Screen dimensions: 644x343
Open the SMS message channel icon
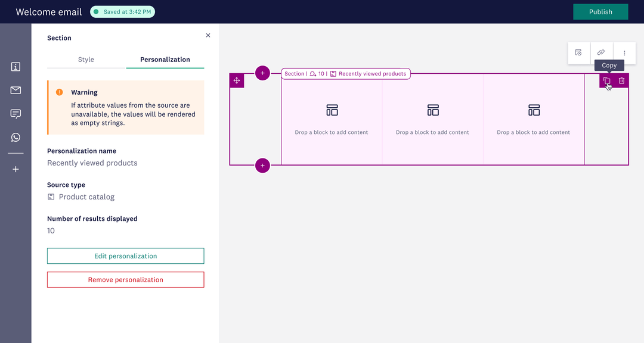click(x=16, y=114)
